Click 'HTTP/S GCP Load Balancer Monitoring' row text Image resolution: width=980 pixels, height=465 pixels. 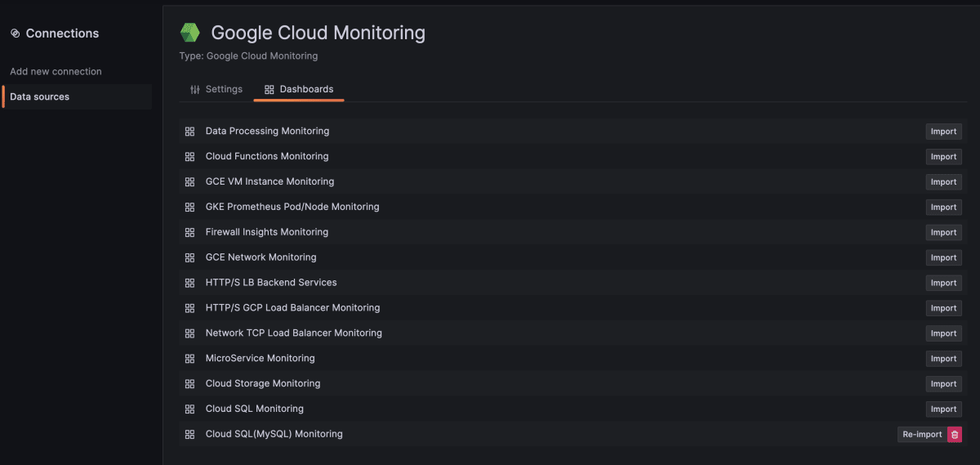[292, 308]
